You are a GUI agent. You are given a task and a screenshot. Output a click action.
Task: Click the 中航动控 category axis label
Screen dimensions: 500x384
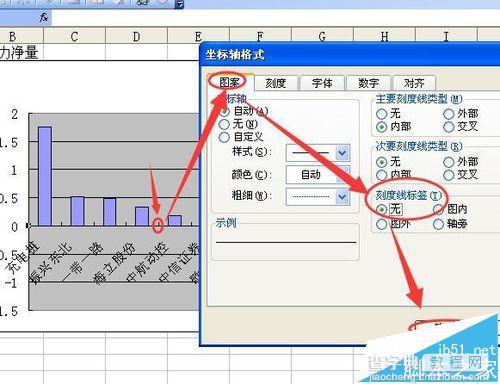tap(147, 262)
